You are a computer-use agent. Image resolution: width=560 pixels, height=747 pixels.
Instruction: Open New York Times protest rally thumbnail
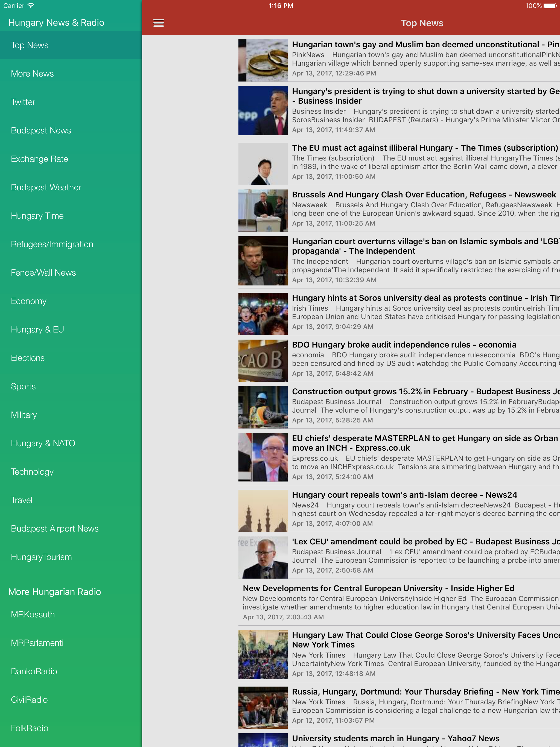coord(263,655)
